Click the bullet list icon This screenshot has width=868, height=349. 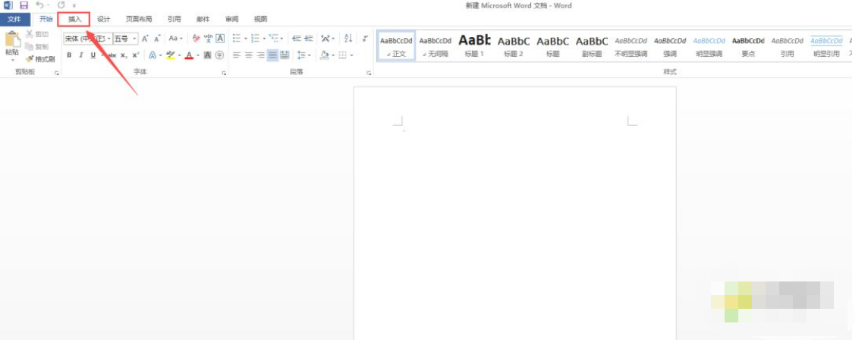[237, 38]
